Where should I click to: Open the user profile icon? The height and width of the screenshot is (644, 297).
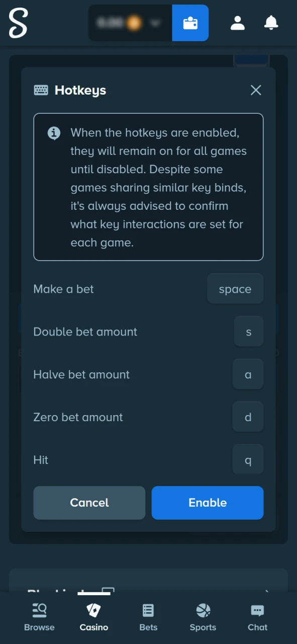(x=237, y=23)
